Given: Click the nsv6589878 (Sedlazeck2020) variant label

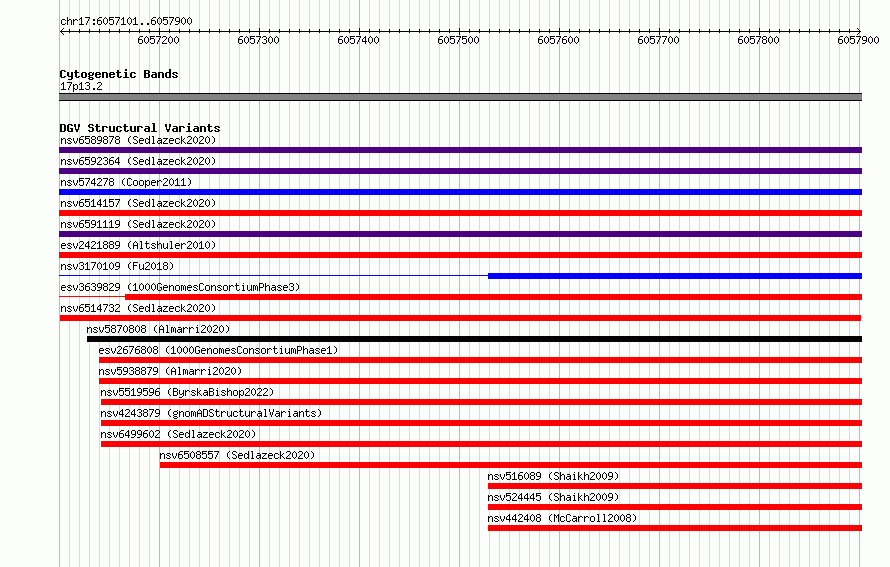Looking at the screenshot, I should (138, 140).
